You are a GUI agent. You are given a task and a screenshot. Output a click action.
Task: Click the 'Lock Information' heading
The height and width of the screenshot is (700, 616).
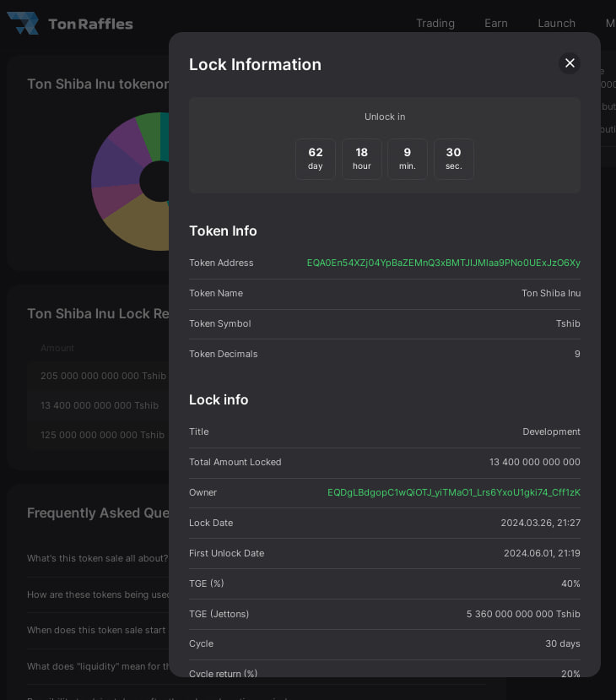pyautogui.click(x=255, y=64)
